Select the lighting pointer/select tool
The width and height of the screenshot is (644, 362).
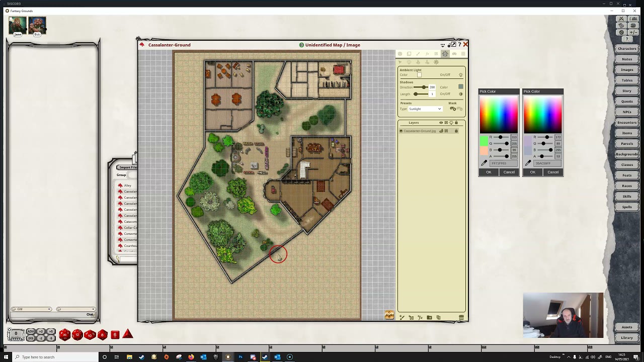400,62
